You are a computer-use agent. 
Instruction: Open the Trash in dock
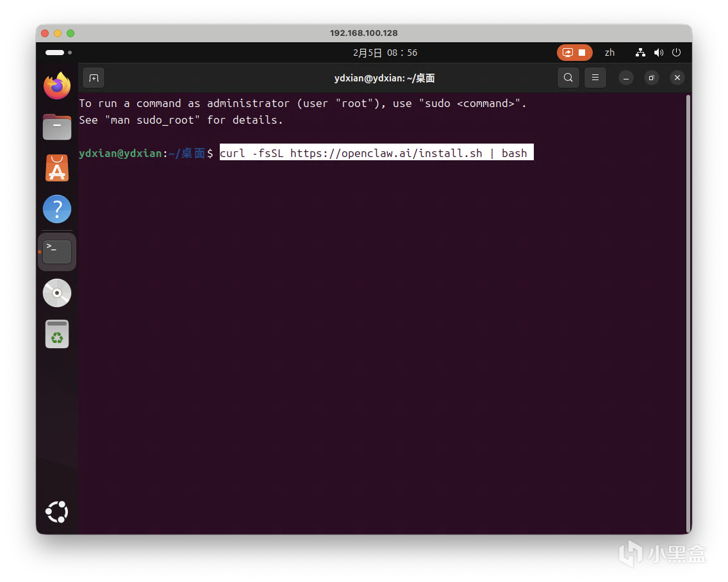tap(57, 334)
